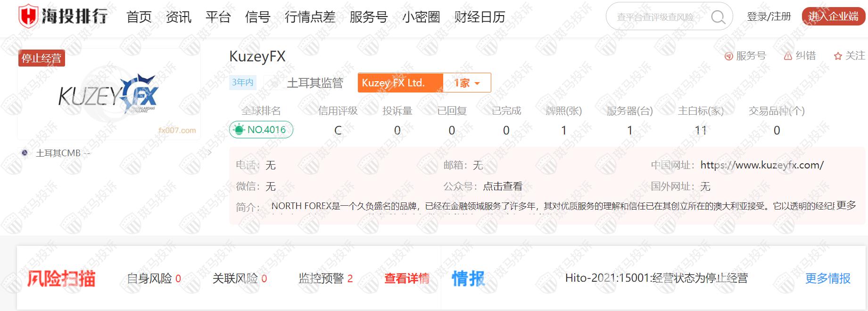Expand the 1家 company dropdown
Image resolution: width=868 pixels, height=311 pixels.
tap(467, 83)
